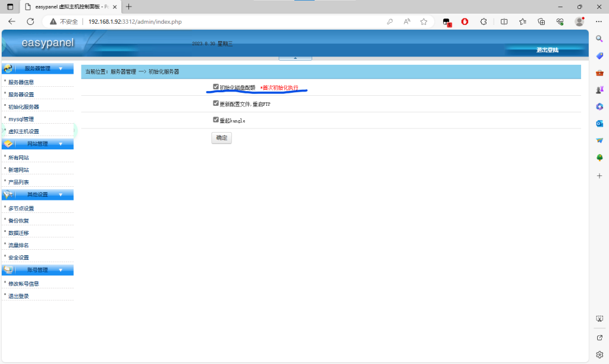Select 所有网站 in the sidebar menu
Image resolution: width=609 pixels, height=364 pixels.
pos(18,158)
